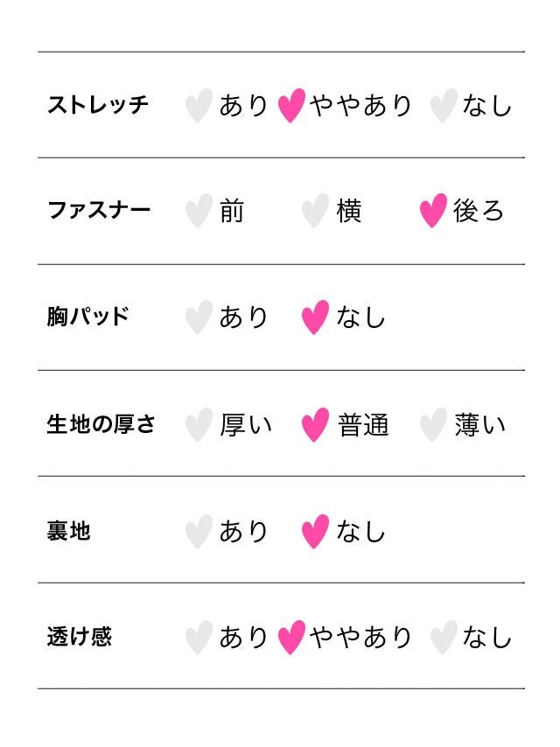Click the gray heart for 胸パッド あり
The image size is (560, 747).
199,318
